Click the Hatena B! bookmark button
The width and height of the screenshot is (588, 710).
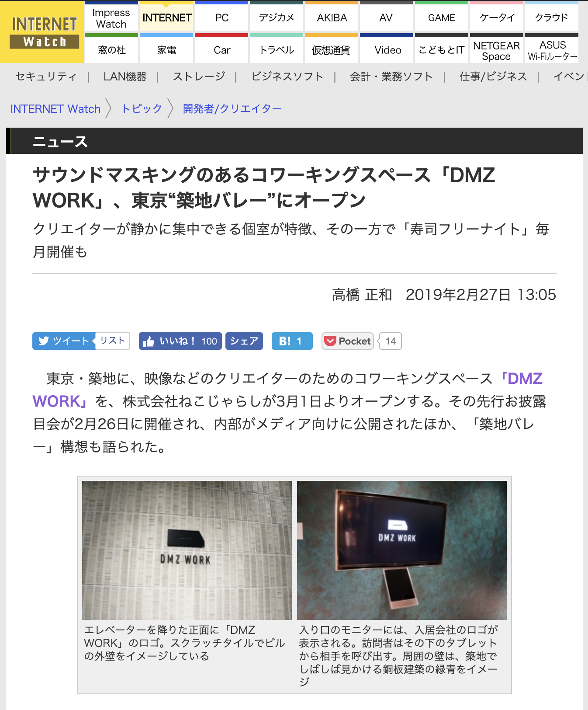(292, 341)
